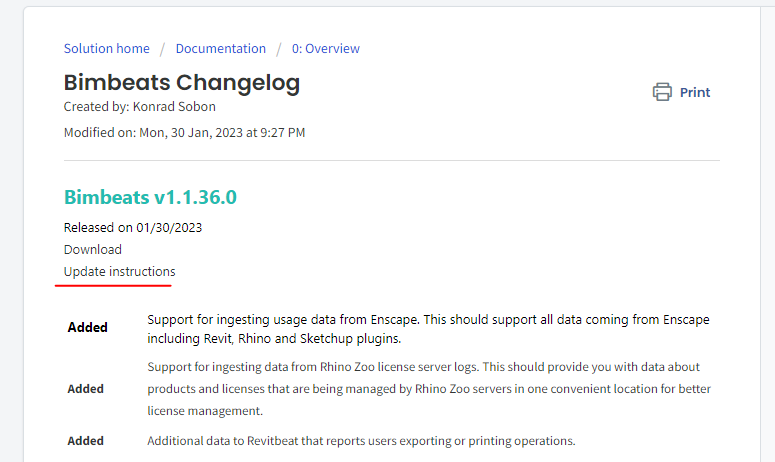775x462 pixels.
Task: Click the slash separator after Solution home
Action: coord(162,49)
